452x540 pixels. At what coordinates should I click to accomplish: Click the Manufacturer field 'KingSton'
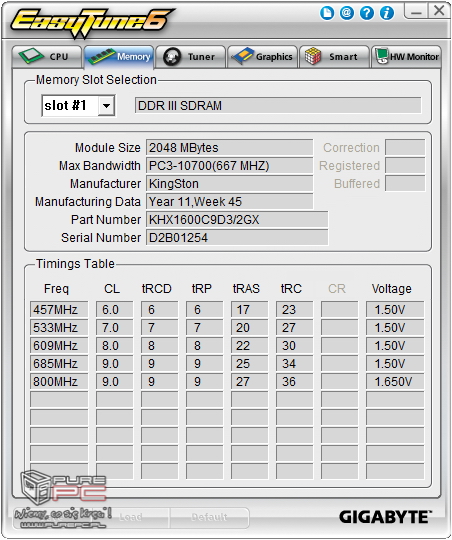tap(229, 184)
